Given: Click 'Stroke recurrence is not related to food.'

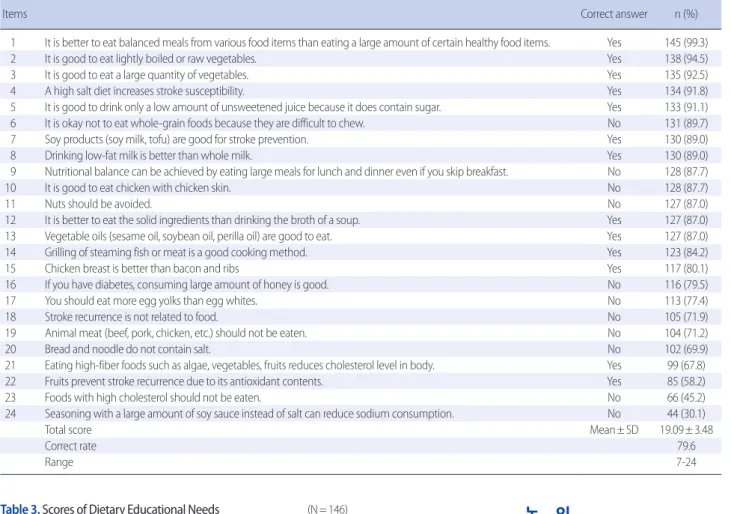Looking at the screenshot, I should point(131,317).
